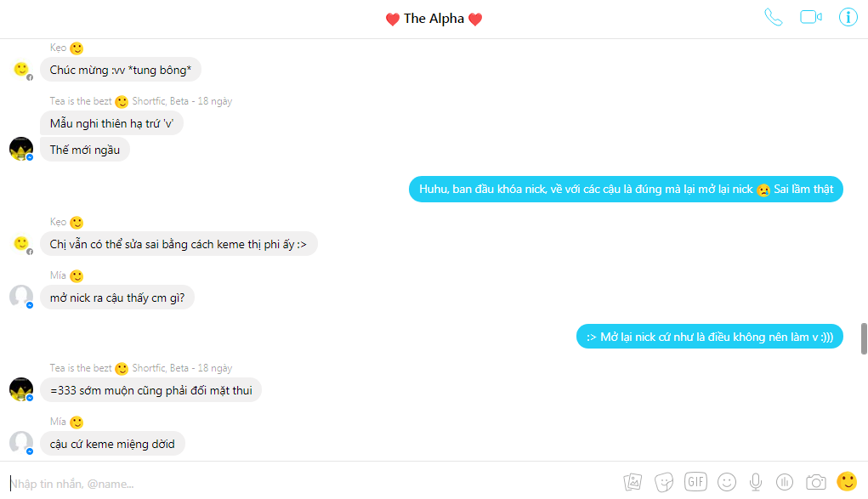Start a video call in the header
The width and height of the screenshot is (868, 499).
811,17
